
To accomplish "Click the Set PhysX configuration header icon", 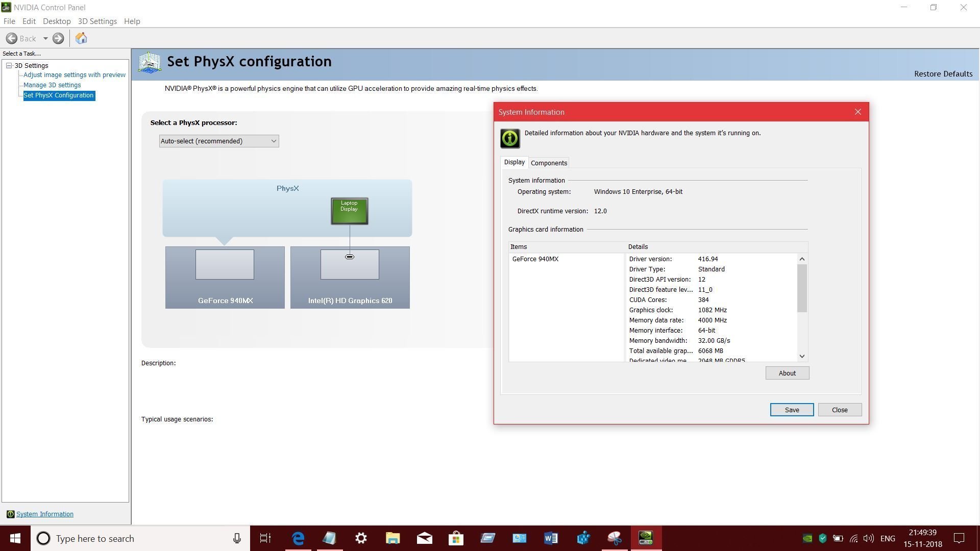I will (x=150, y=62).
